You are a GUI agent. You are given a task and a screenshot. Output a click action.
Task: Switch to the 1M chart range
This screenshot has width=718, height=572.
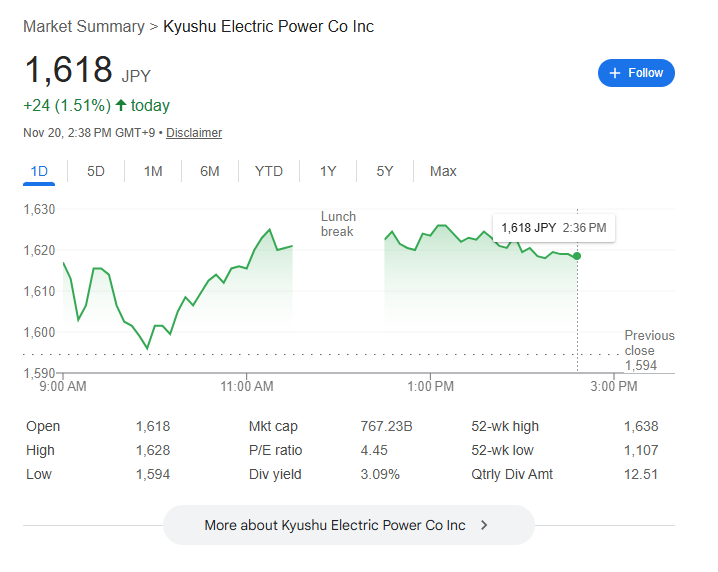tap(153, 171)
